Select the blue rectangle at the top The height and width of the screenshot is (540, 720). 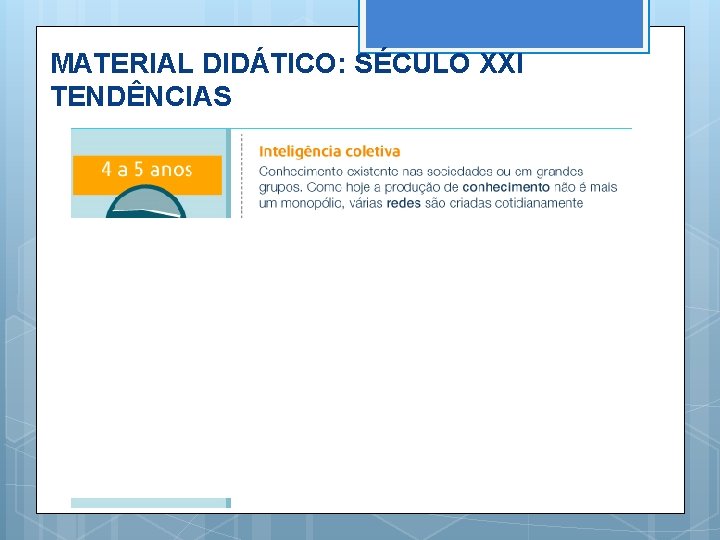click(504, 24)
